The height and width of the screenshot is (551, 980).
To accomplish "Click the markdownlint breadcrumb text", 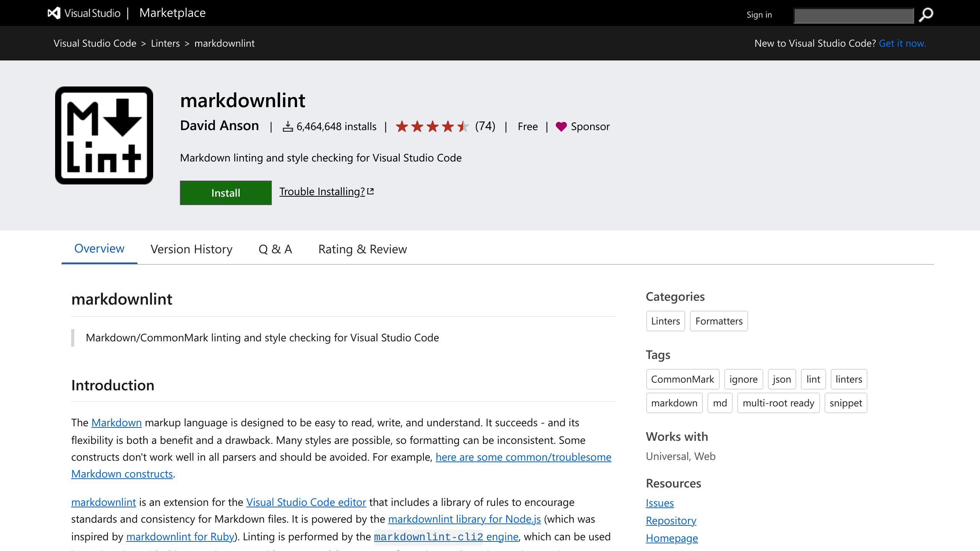I will click(x=224, y=43).
